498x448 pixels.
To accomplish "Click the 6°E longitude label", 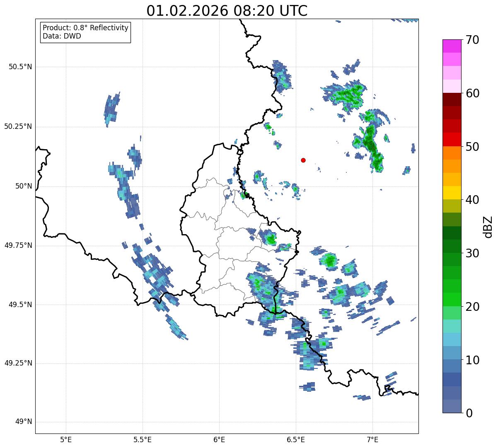I will point(219,440).
